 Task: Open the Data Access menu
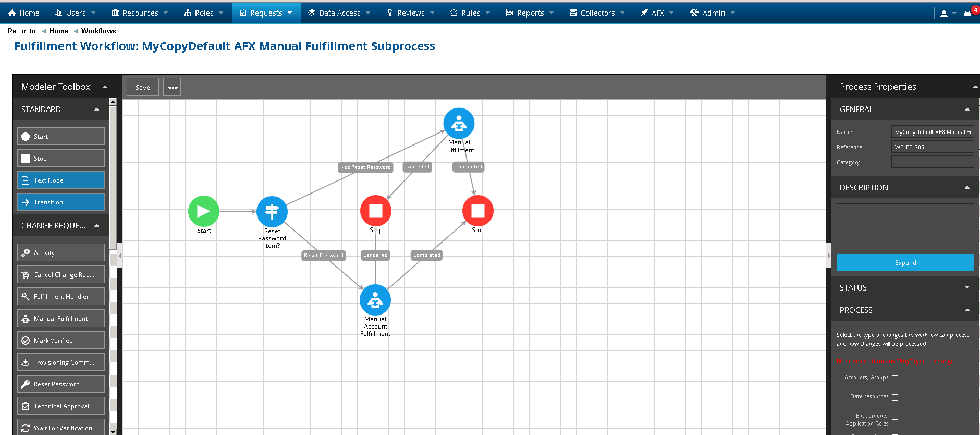[x=339, y=13]
